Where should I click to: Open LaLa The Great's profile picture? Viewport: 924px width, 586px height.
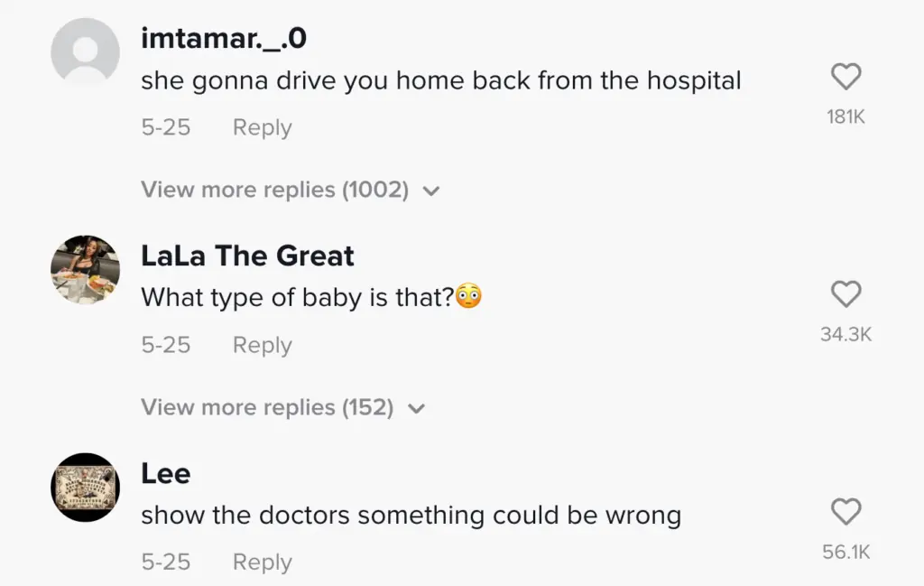86,270
